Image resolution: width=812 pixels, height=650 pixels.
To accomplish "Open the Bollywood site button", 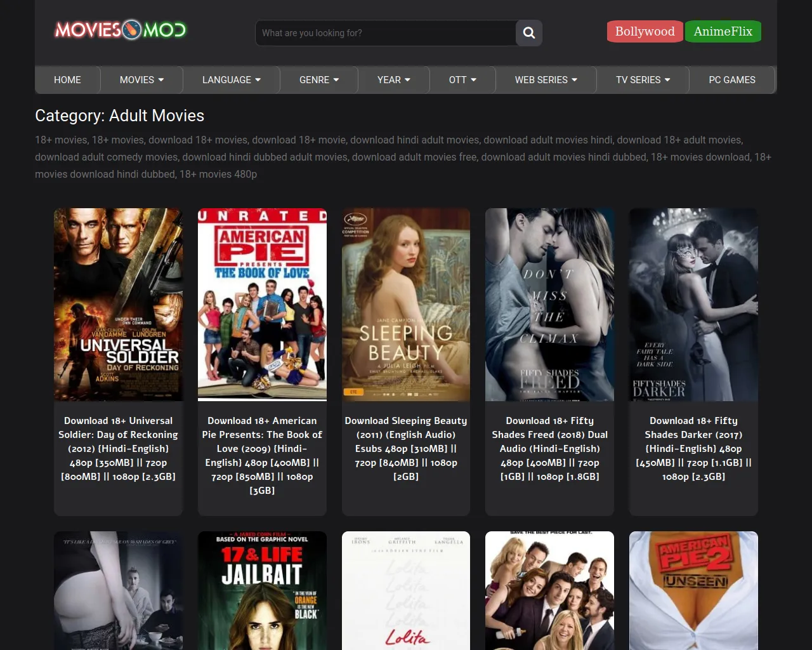I will pos(645,32).
